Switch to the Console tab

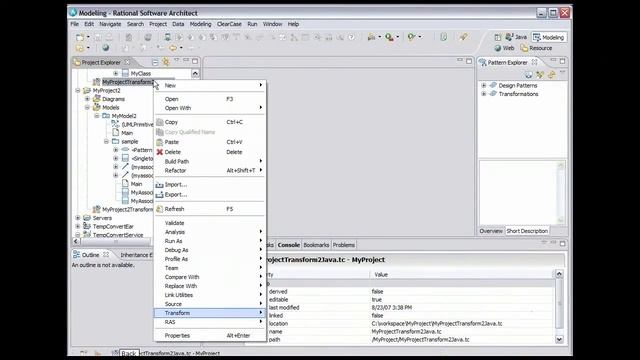coord(289,245)
